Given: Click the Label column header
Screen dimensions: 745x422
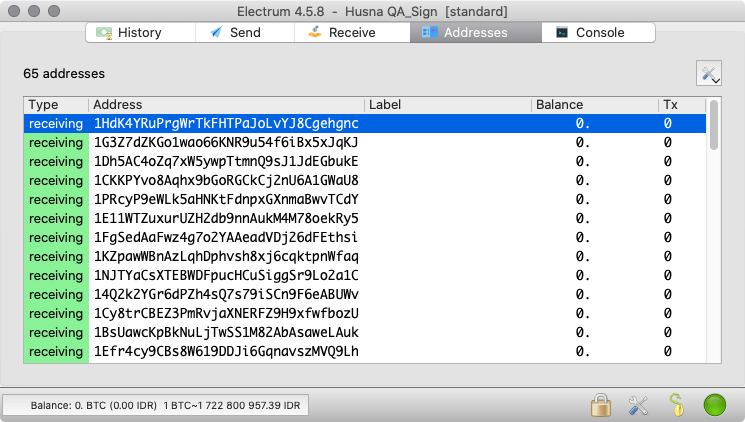Looking at the screenshot, I should pos(448,105).
